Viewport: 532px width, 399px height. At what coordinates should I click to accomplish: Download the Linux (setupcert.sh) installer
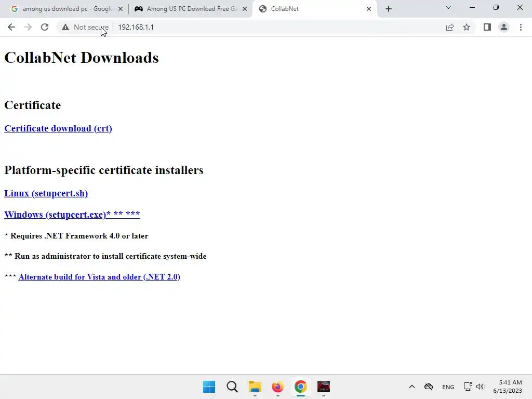click(x=46, y=193)
